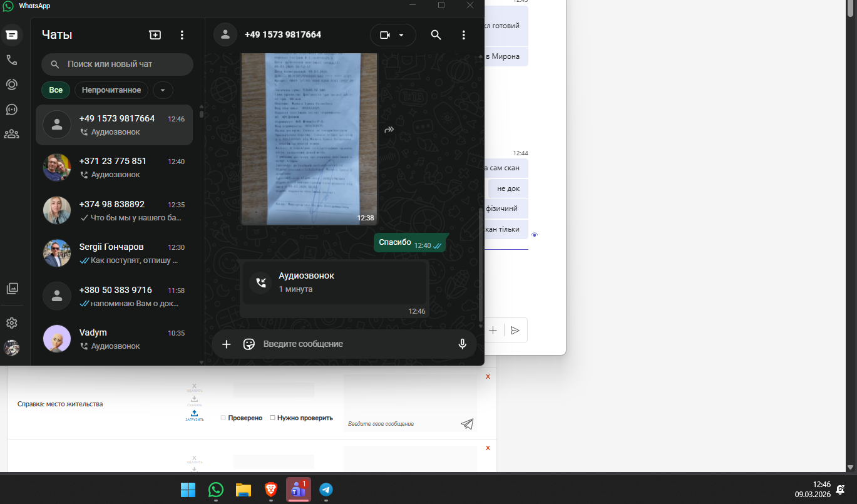Open the chat with +380 50 383 9716

(x=114, y=296)
